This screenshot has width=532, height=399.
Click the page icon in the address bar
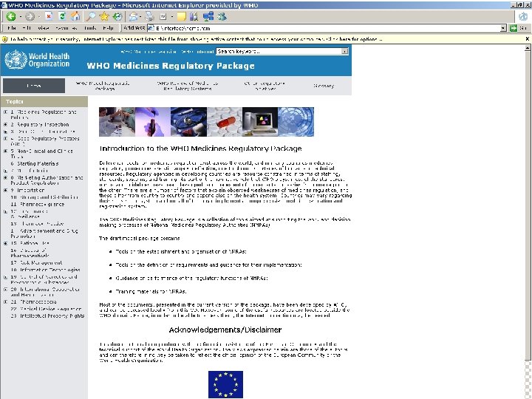pos(151,28)
